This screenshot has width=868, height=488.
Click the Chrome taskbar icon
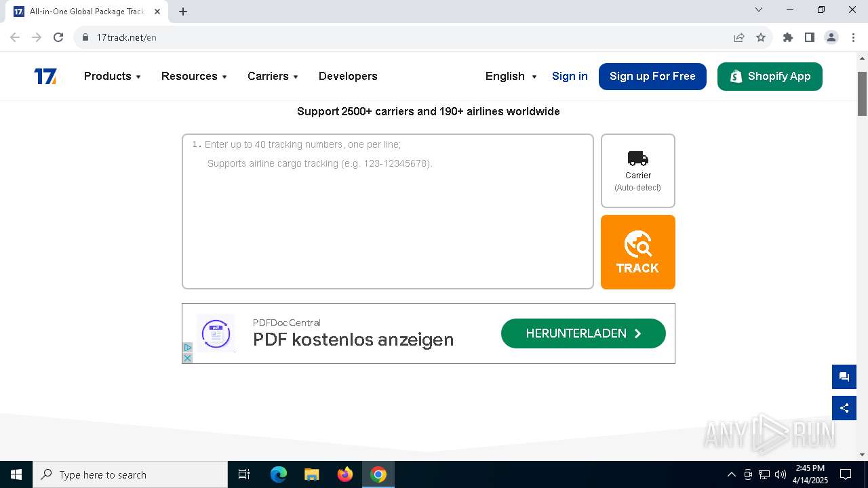[x=378, y=474]
